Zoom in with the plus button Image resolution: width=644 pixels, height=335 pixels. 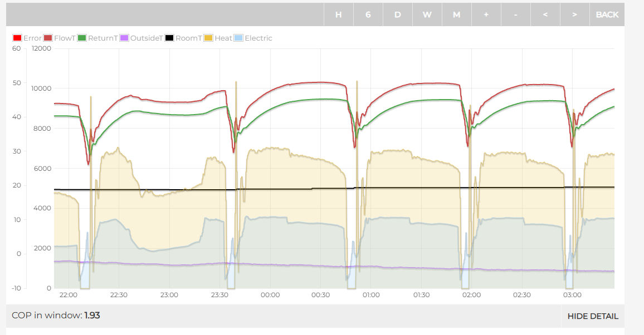486,15
